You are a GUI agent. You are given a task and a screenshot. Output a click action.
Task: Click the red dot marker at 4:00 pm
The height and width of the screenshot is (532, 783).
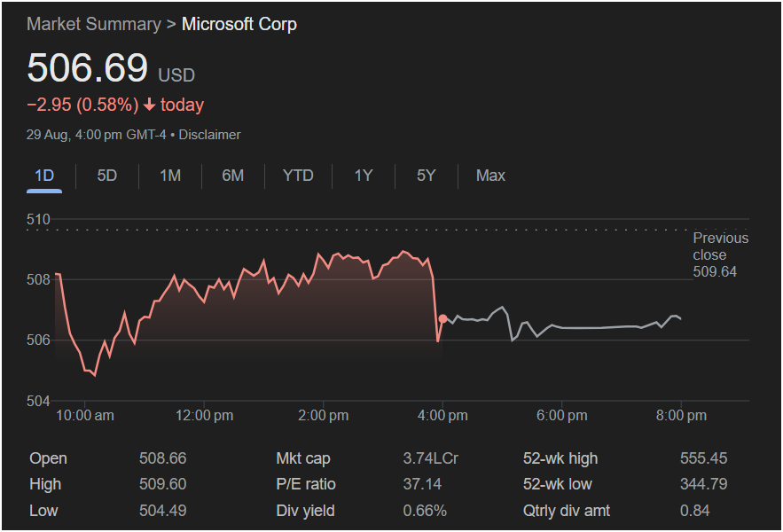442,318
